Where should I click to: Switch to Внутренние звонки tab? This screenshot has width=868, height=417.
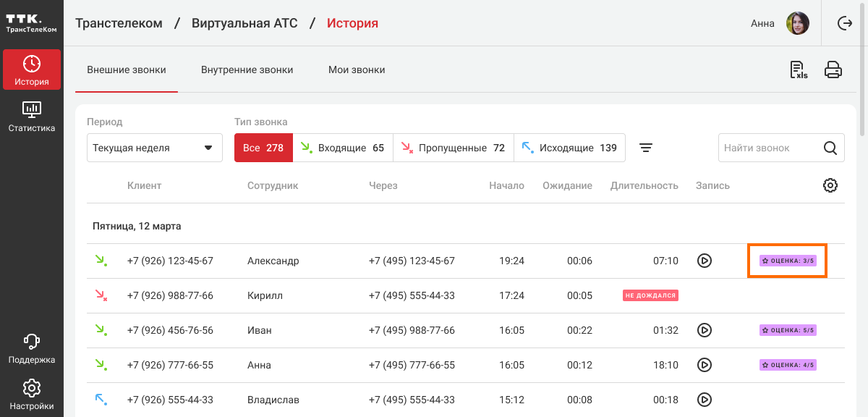click(247, 70)
